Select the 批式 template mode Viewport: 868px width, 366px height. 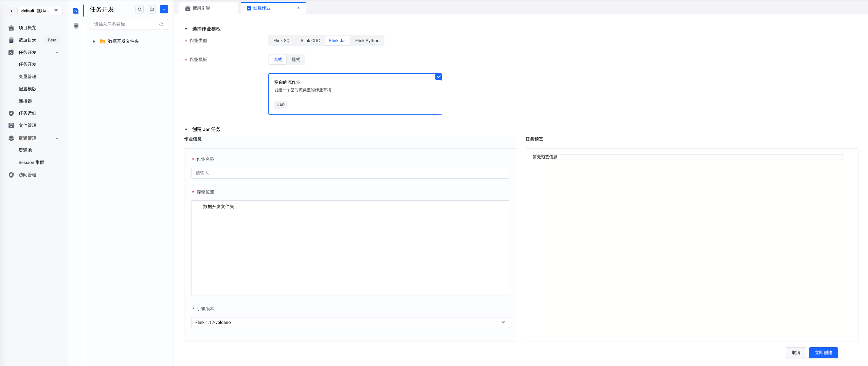pyautogui.click(x=295, y=60)
